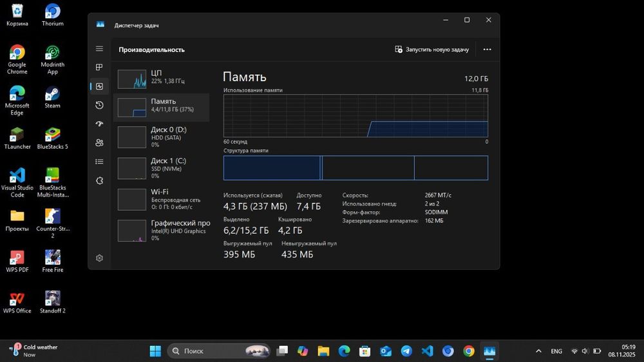This screenshot has height=362, width=644.
Task: Select BlueStacks Multi-Instance desktop shortcut
Action: coord(53,183)
